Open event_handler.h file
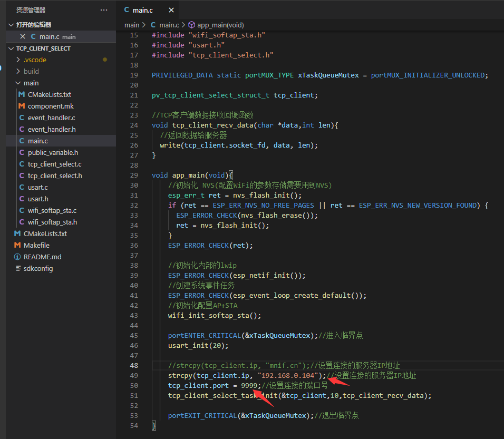The width and height of the screenshot is (504, 439). (x=52, y=129)
